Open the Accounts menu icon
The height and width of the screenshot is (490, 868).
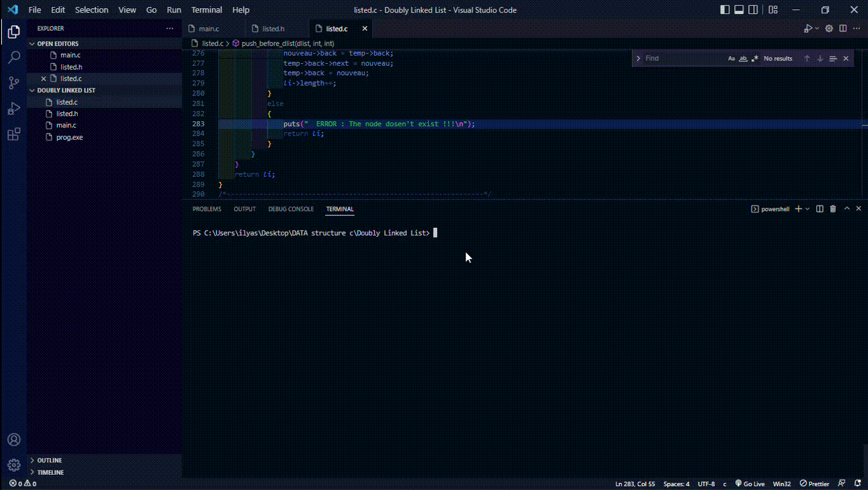click(13, 439)
